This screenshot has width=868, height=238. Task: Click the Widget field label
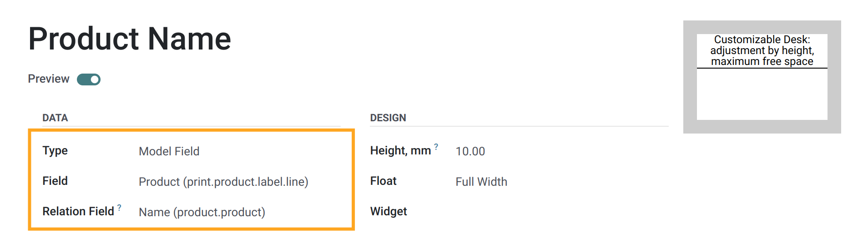[389, 211]
